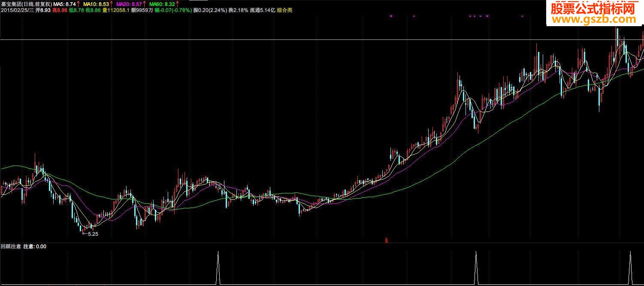
Task: Select the green MA60: 8.32 label
Action: pyautogui.click(x=162, y=3)
